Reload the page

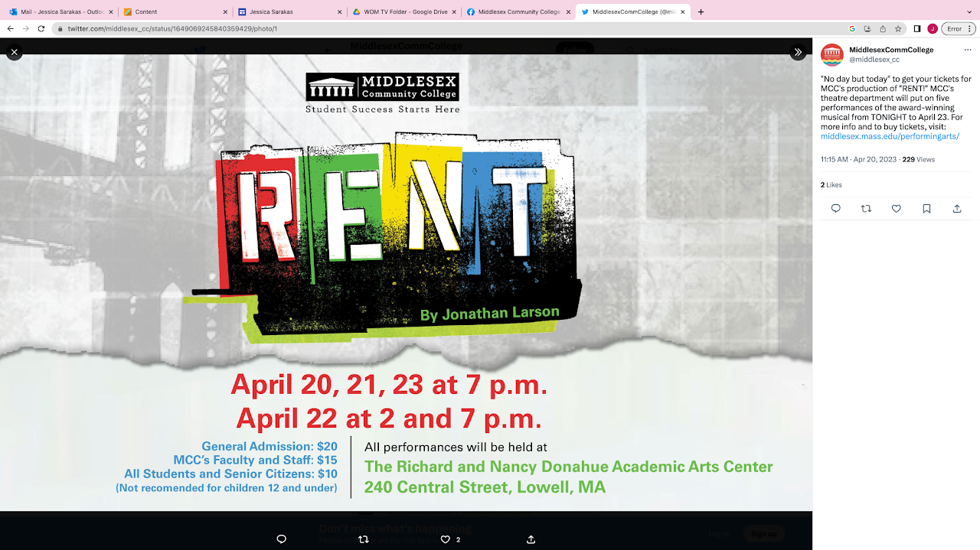click(x=41, y=28)
